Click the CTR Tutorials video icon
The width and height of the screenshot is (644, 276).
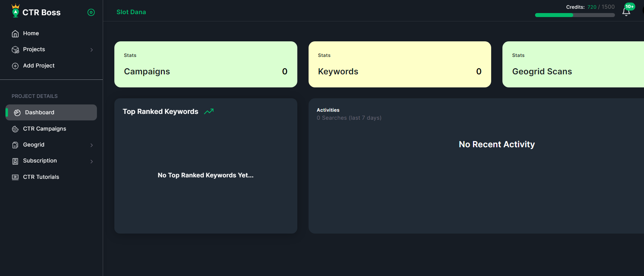coord(15,177)
